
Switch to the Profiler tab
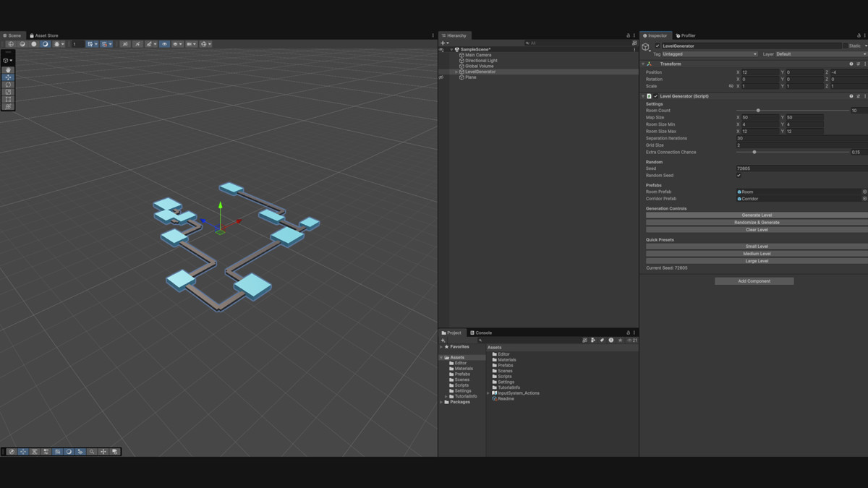[686, 35]
